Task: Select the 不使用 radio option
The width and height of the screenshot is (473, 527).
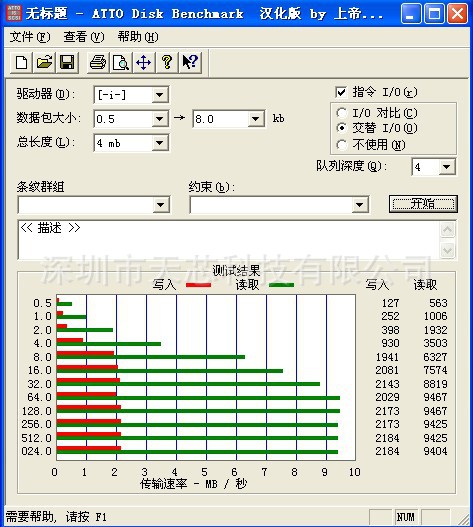Action: tap(341, 145)
